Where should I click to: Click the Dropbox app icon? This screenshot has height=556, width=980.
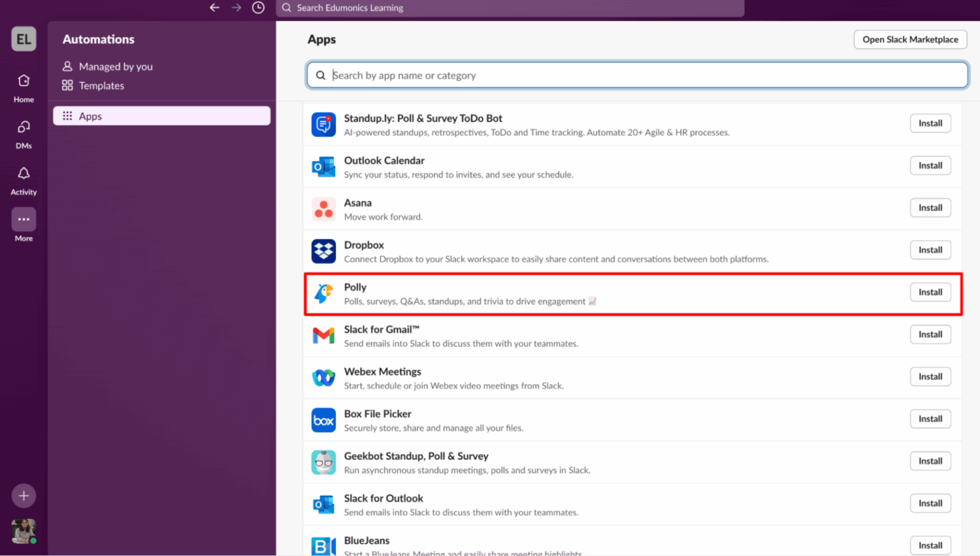click(323, 251)
